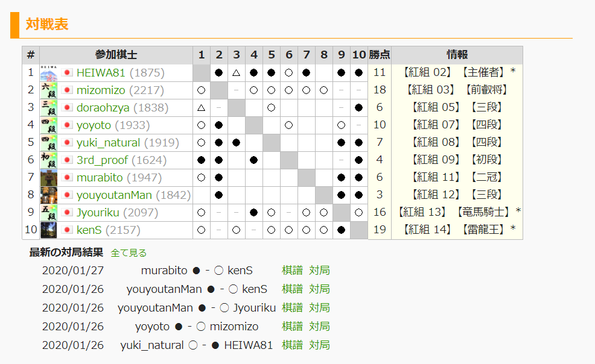Open 棋譜 for murabito vs kenS game
The width and height of the screenshot is (595, 364).
(292, 271)
